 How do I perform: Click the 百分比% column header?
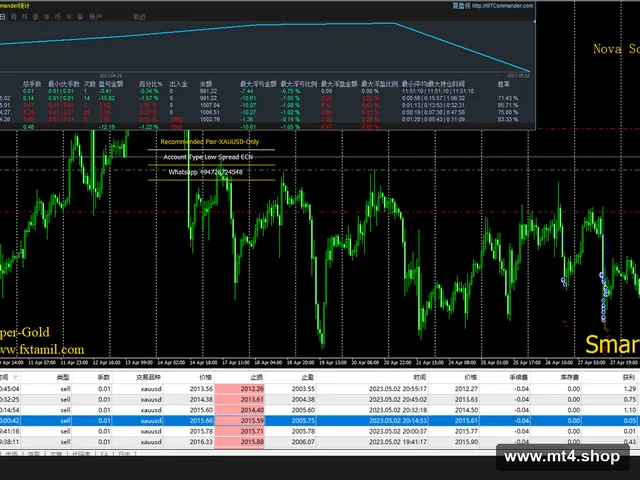pos(151,84)
